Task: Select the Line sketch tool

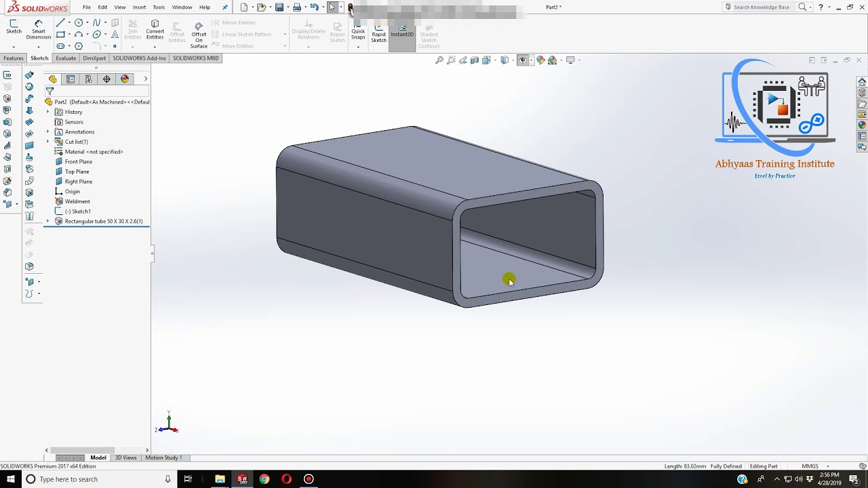Action: pyautogui.click(x=60, y=22)
